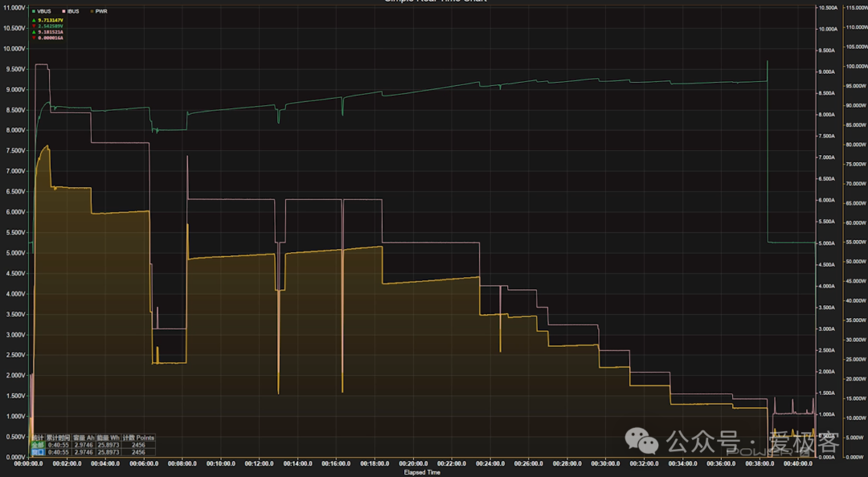Select the max current reading 9.181521A
Image resolution: width=868 pixels, height=477 pixels.
tap(51, 32)
